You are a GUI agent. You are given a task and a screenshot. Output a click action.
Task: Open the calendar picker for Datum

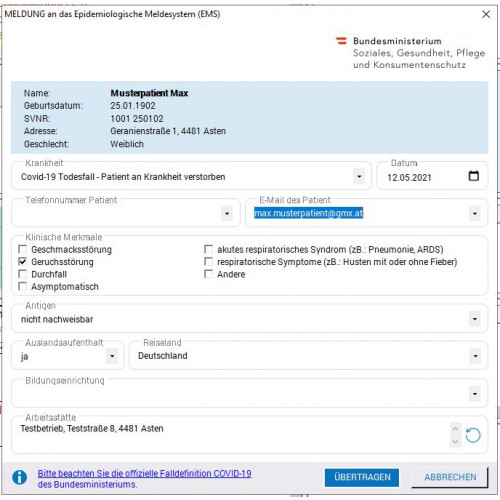474,176
